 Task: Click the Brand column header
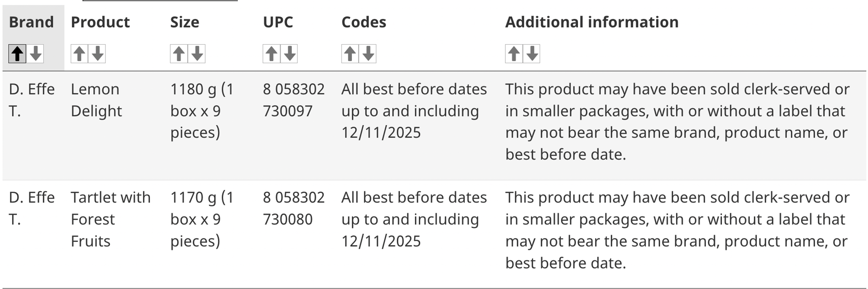[x=31, y=22]
